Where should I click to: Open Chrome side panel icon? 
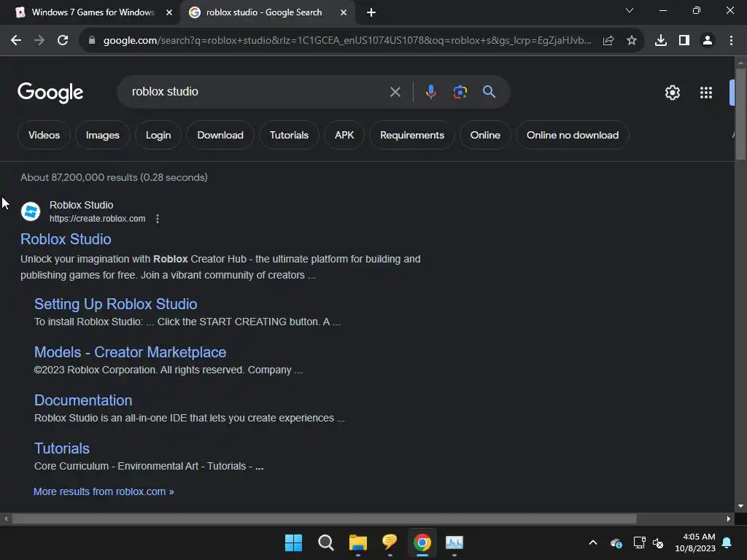point(684,41)
